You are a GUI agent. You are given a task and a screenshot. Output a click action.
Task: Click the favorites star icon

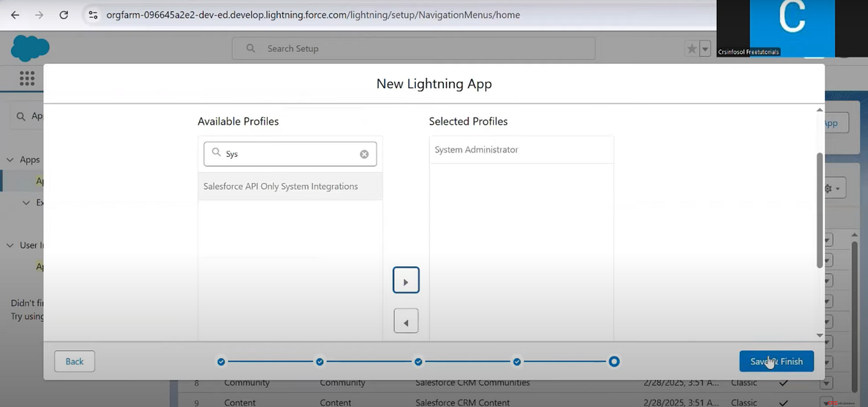[691, 48]
